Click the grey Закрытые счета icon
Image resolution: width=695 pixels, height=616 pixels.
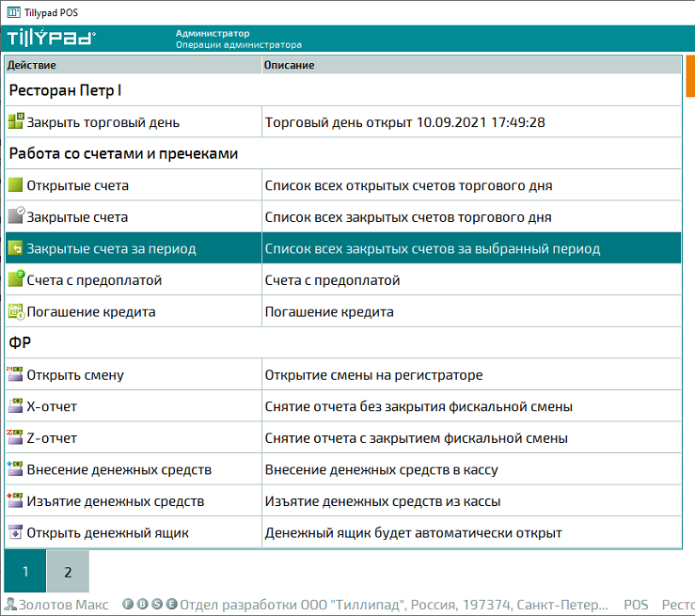16,215
